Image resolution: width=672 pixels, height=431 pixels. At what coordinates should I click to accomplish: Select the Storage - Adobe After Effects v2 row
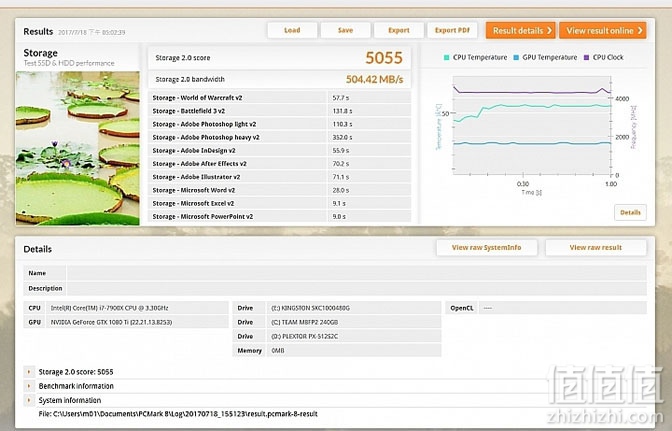tap(279, 164)
